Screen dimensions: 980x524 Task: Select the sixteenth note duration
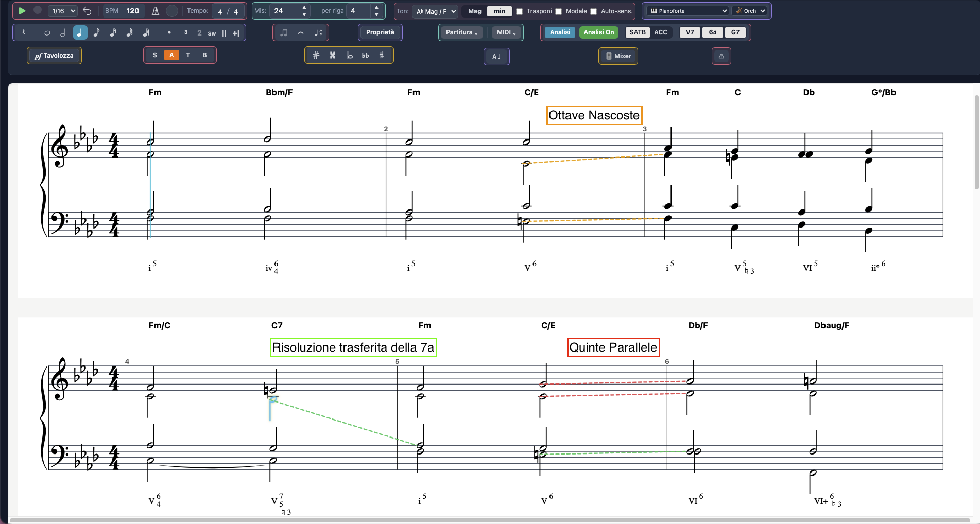[x=113, y=32]
